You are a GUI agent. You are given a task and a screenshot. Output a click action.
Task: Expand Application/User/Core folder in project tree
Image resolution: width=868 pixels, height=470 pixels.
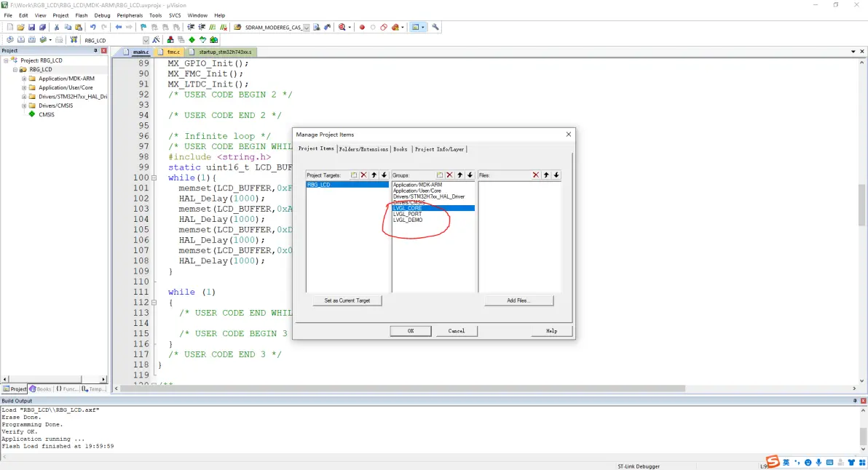click(x=24, y=87)
